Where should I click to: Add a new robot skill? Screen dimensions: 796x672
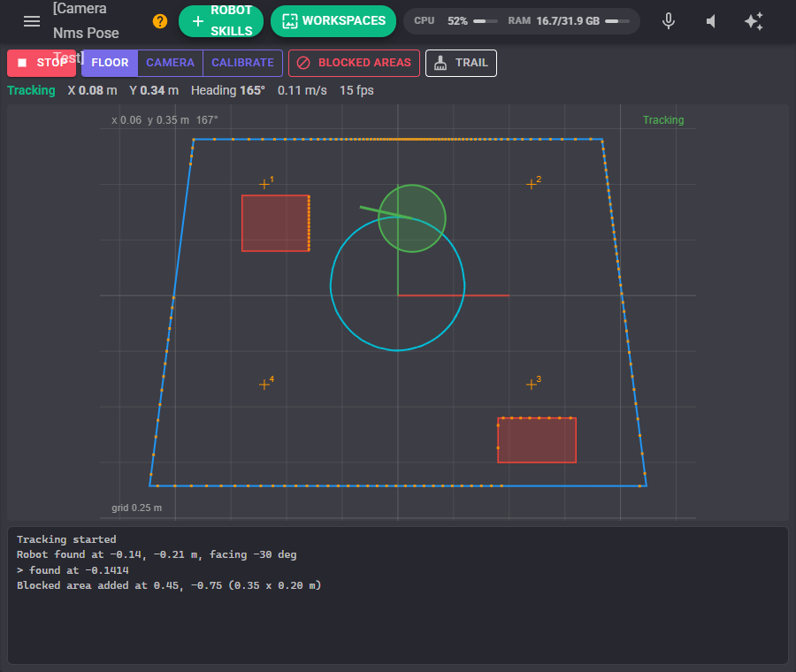coord(221,21)
